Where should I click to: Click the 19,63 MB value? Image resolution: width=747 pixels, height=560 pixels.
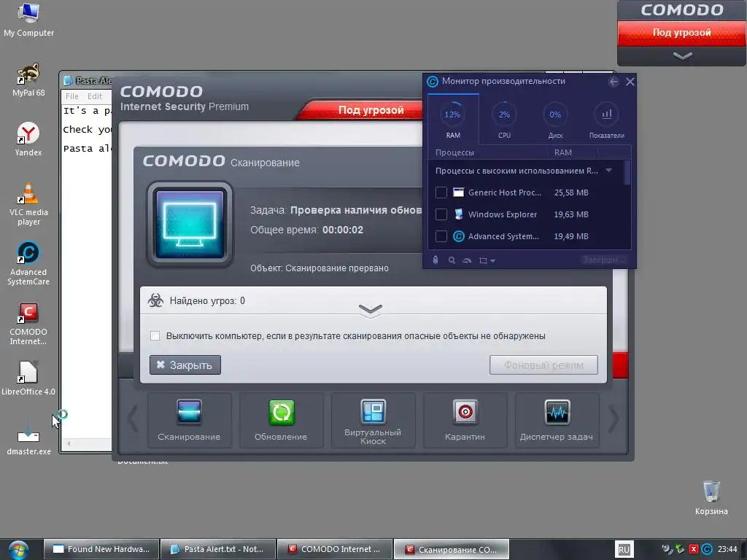click(571, 214)
